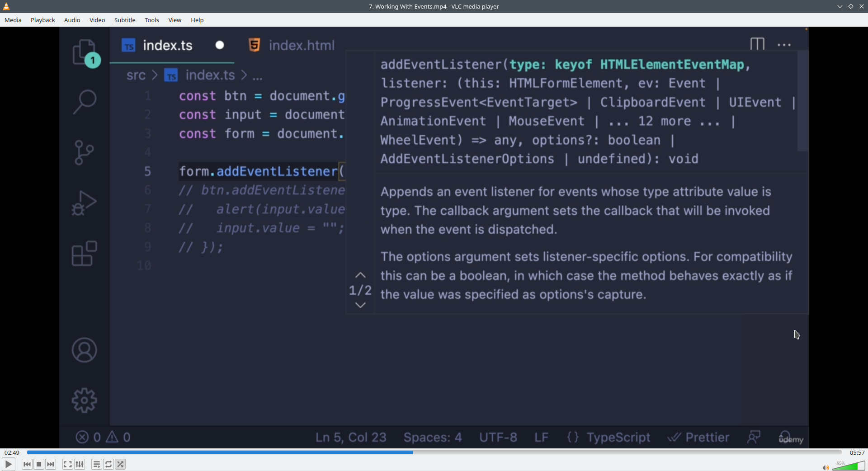Click 'Ln 5, Col 23' in the status bar
The image size is (868, 471).
tap(351, 438)
